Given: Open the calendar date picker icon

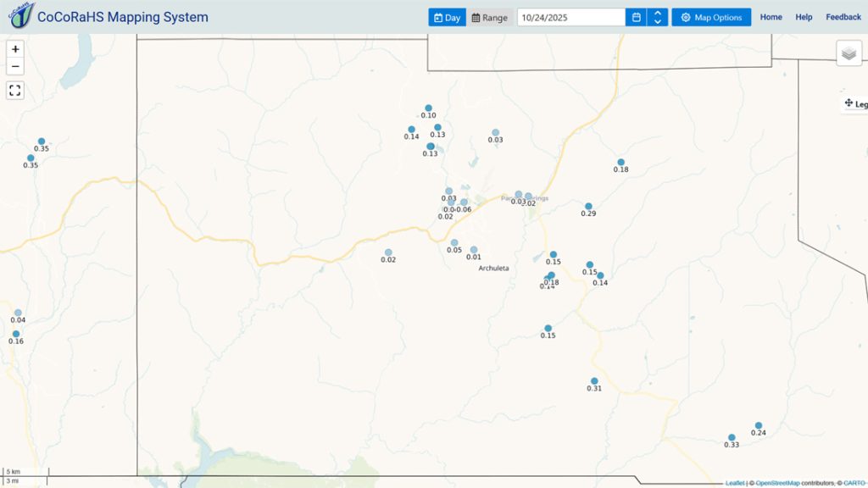Looking at the screenshot, I should pyautogui.click(x=636, y=17).
